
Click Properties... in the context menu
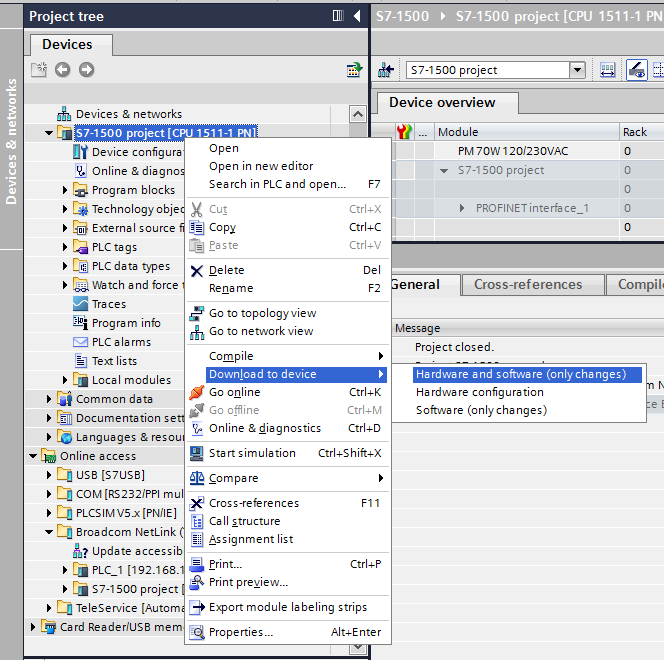pos(240,632)
